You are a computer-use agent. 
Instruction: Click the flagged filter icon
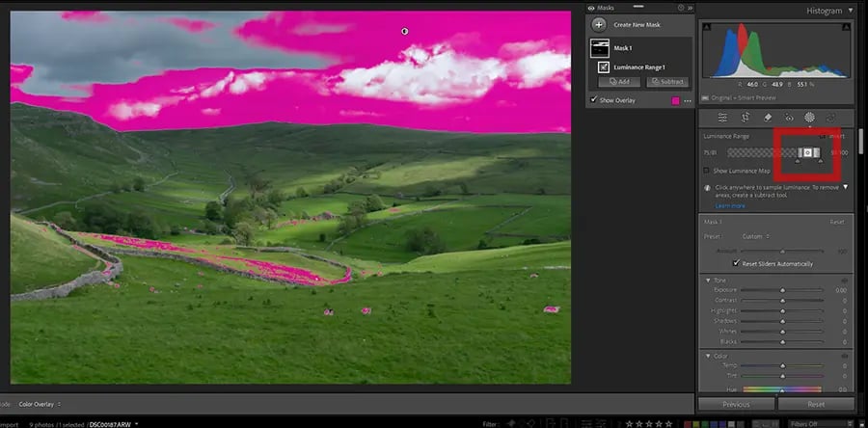[x=511, y=423]
